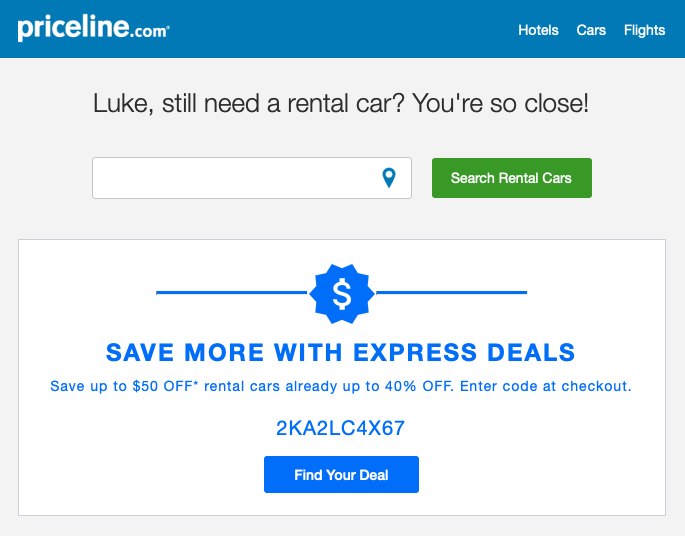
Task: Click the "SAVE MORE" words in promo heading
Action: 185,352
